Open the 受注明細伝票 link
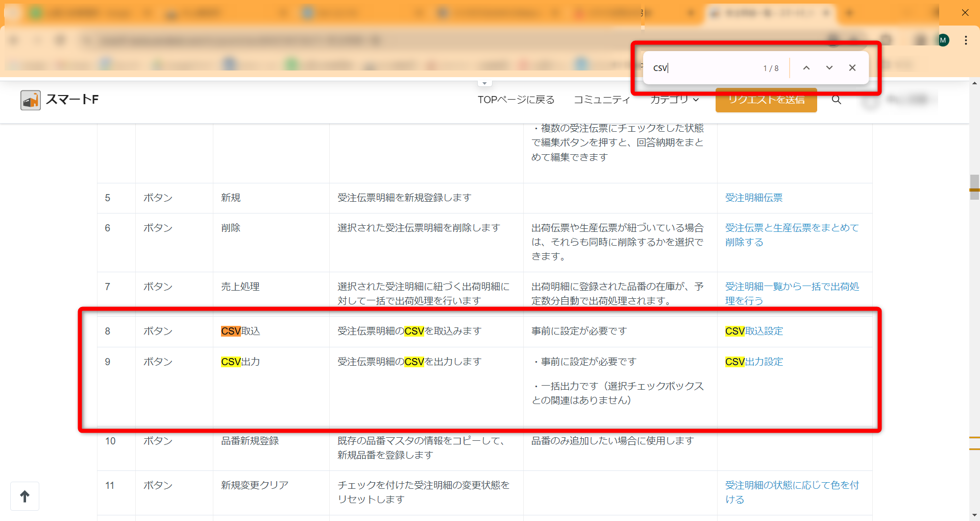This screenshot has width=980, height=521. tap(753, 198)
